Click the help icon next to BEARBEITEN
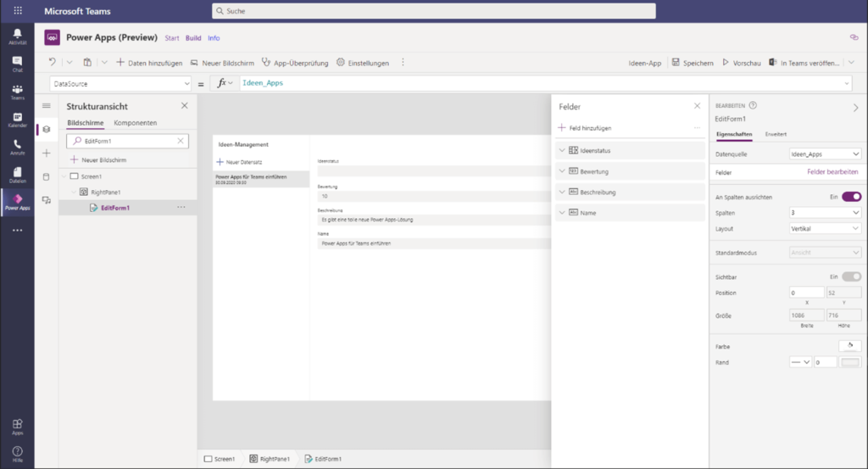 (753, 105)
